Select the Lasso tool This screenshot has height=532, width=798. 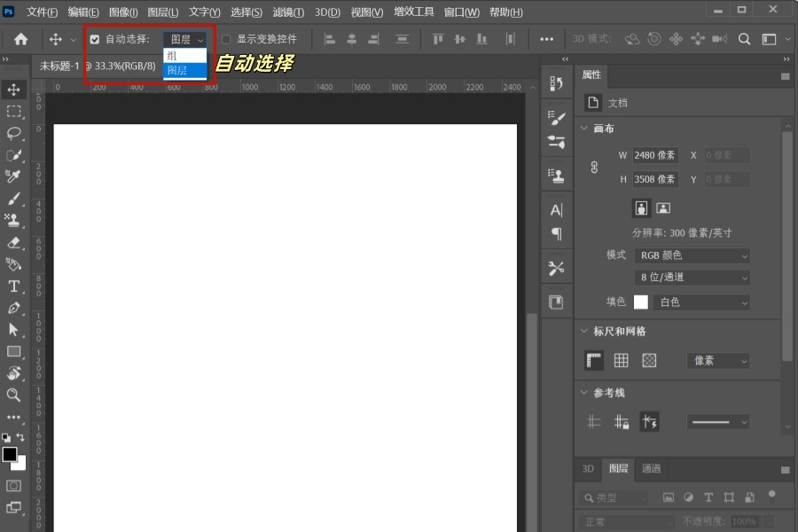click(13, 133)
